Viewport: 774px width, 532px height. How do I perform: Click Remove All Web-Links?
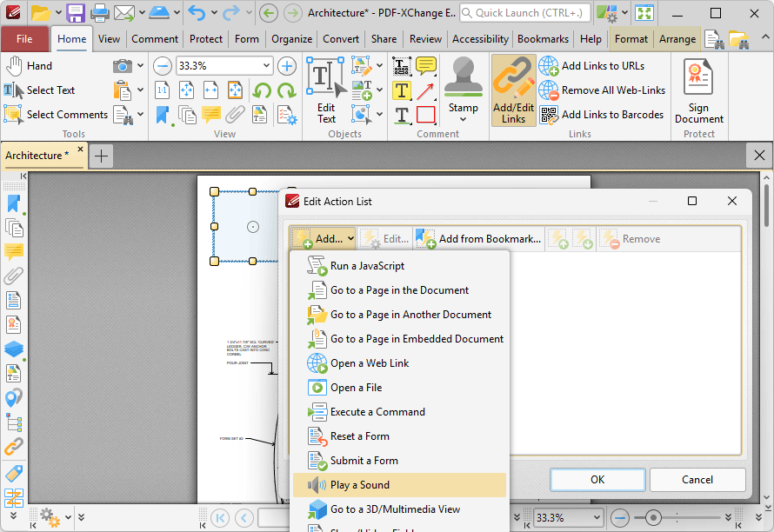602,90
